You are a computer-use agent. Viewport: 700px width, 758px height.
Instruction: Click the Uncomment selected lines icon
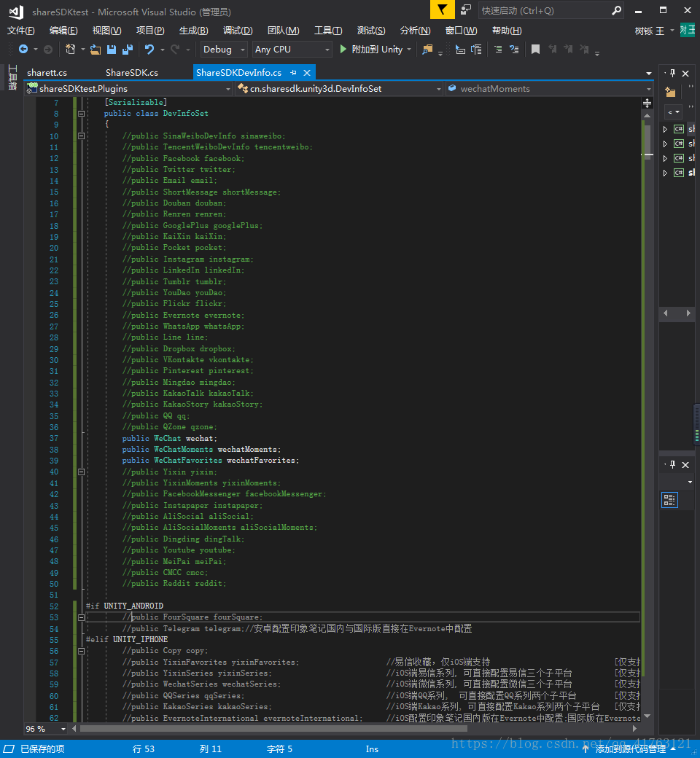click(x=514, y=50)
